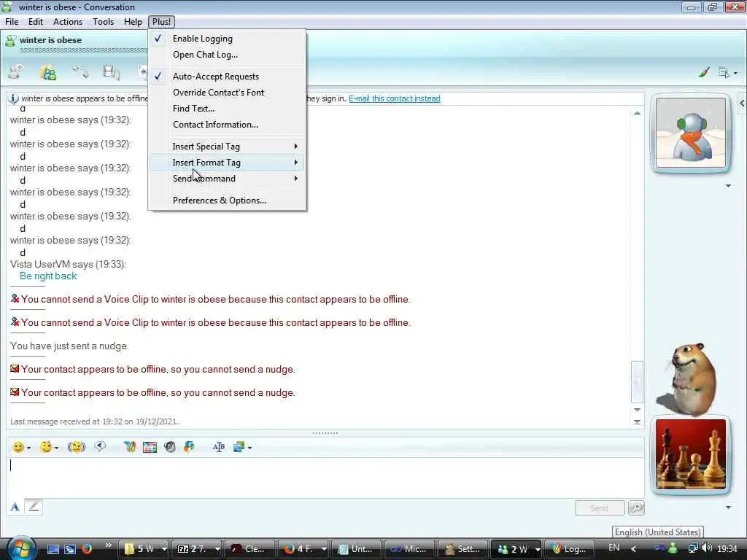Click the background picture icon in the chat toolbar
Viewport: 747px width, 560px height.
[x=239, y=447]
